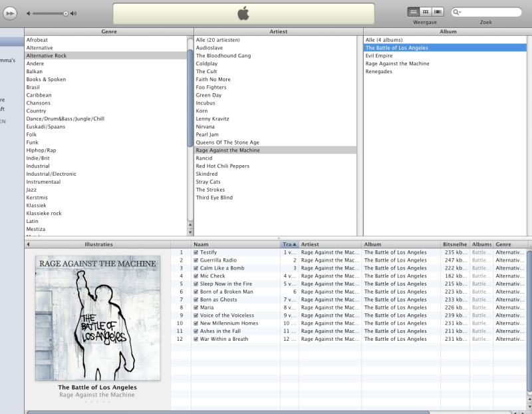Click the high volume speaker icon

click(73, 13)
